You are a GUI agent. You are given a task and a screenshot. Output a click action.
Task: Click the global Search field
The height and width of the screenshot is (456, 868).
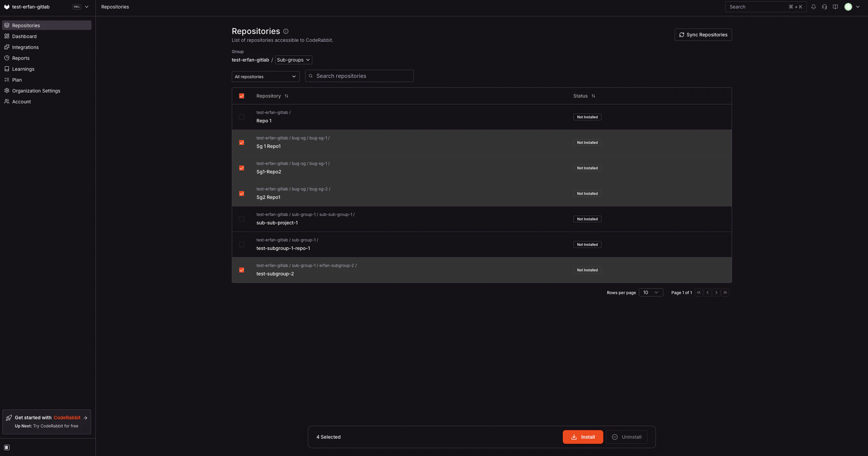(766, 7)
